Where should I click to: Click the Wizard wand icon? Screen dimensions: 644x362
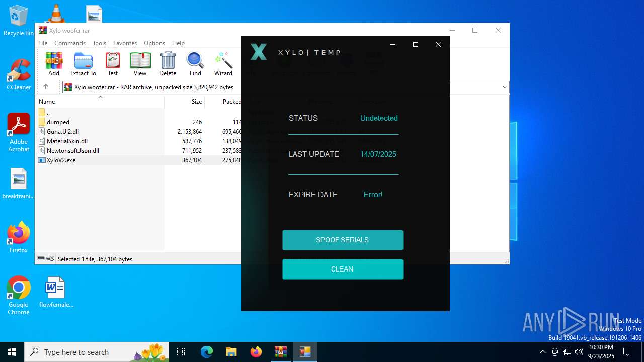point(223,64)
